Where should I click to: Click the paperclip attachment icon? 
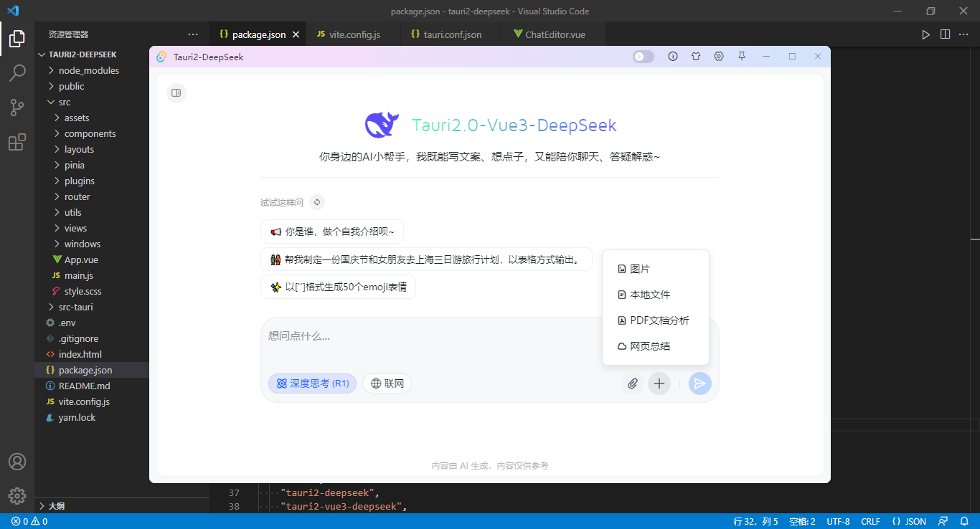pos(633,383)
